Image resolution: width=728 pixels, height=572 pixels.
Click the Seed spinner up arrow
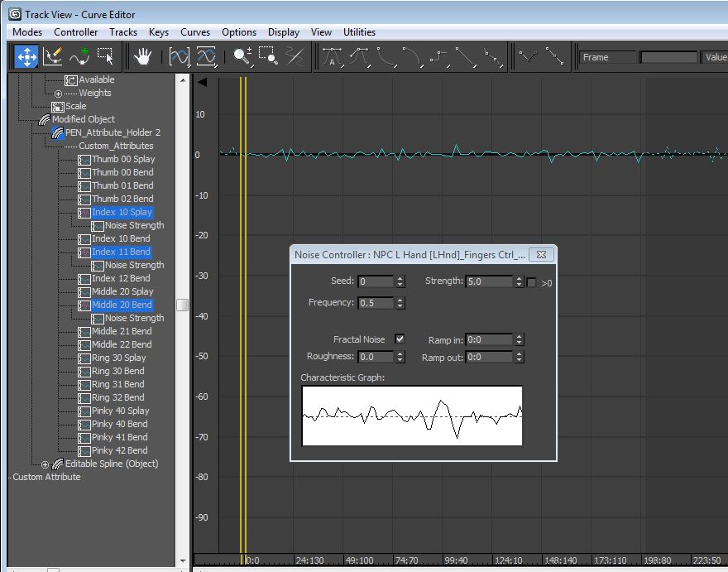point(400,278)
